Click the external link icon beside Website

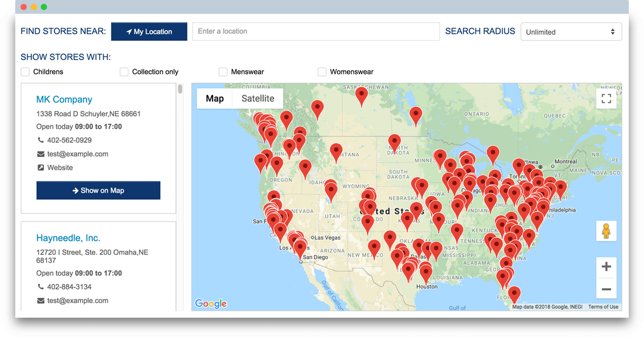(x=41, y=168)
